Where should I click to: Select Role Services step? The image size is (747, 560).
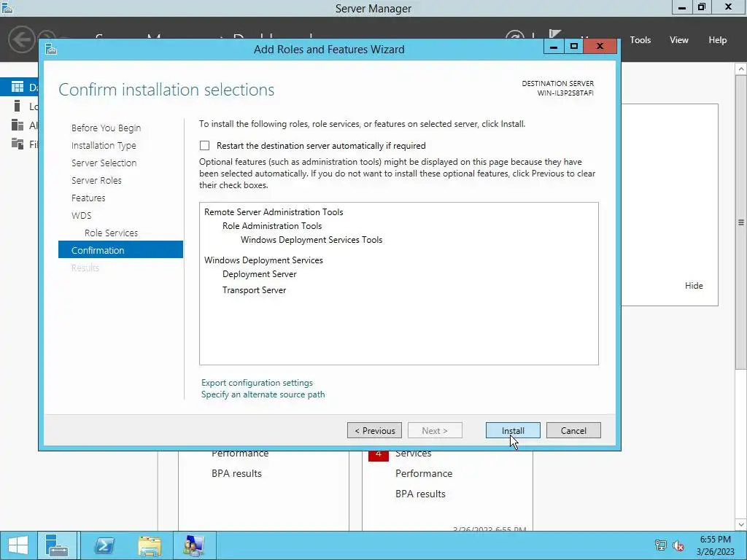[x=111, y=233]
